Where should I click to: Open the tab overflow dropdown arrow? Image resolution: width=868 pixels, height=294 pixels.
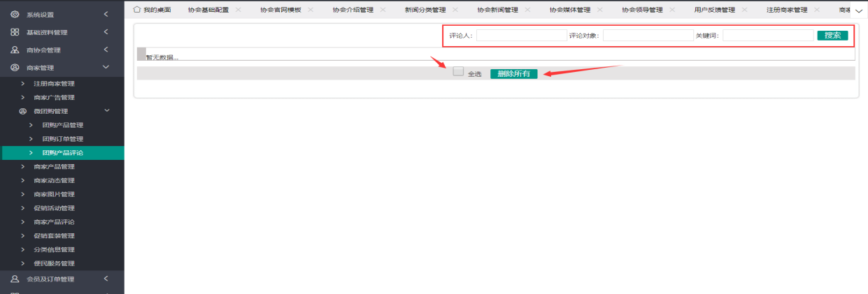(859, 11)
